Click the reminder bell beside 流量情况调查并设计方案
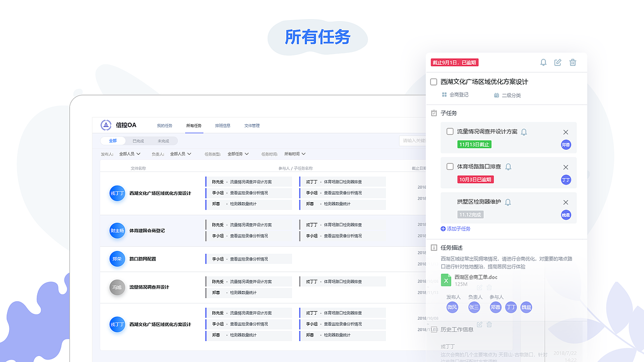This screenshot has height=362, width=644. tap(524, 132)
